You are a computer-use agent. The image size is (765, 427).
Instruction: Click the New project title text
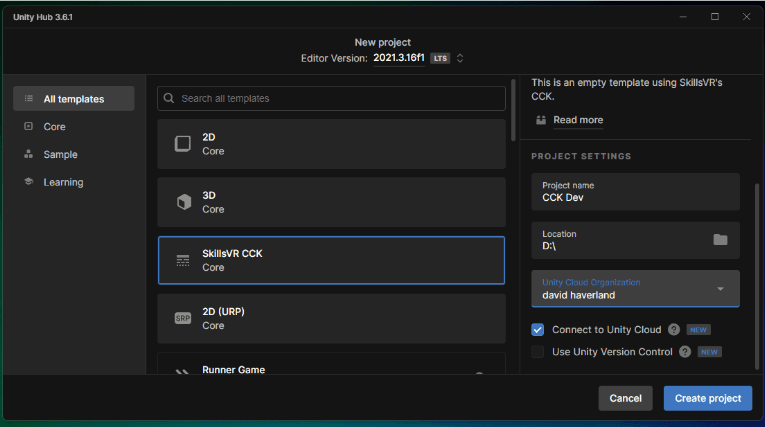(x=382, y=42)
